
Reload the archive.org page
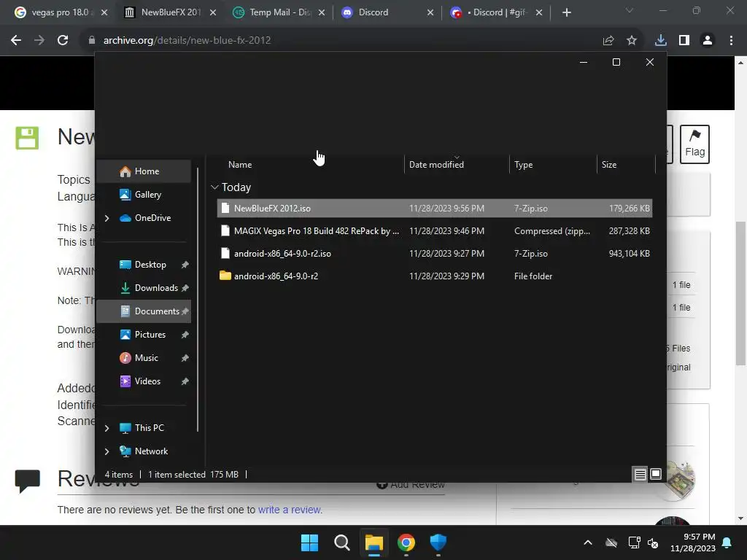[63, 41]
